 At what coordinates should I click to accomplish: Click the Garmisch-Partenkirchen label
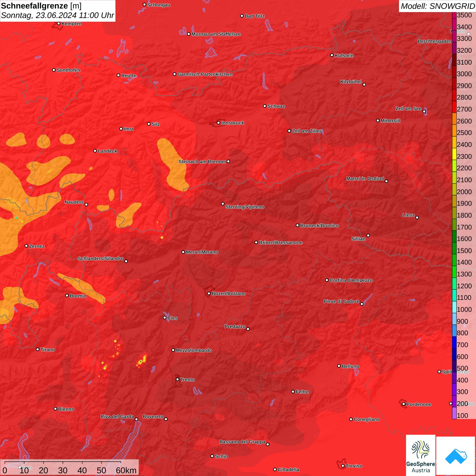(x=205, y=74)
